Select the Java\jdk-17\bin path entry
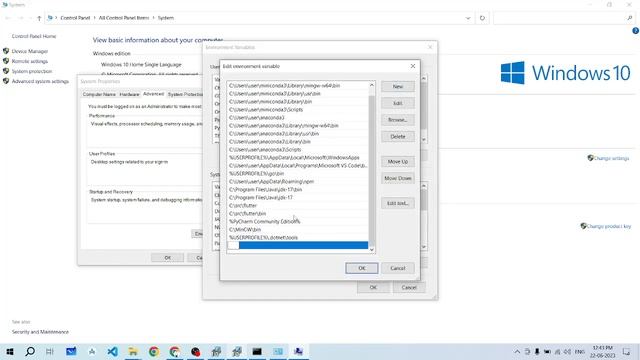Screen dimensions: 640x360 298,190
